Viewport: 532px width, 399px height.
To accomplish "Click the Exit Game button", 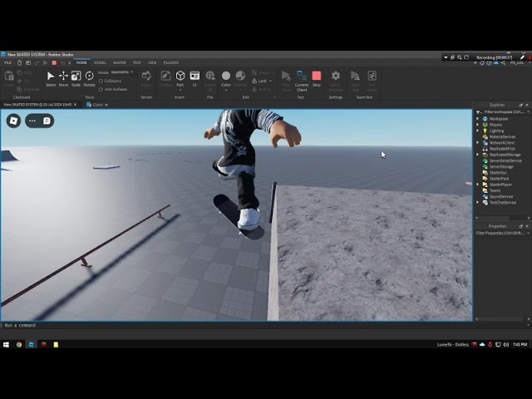I will (x=372, y=81).
